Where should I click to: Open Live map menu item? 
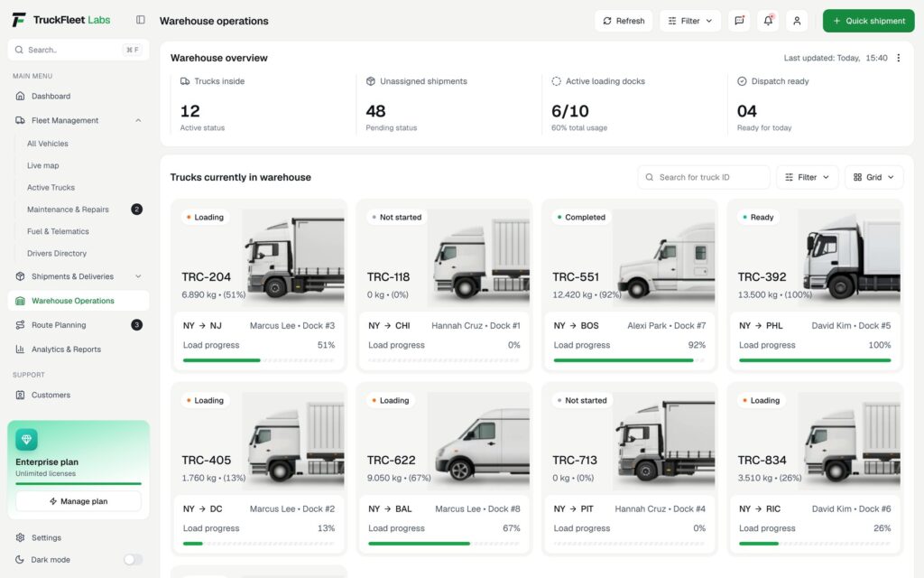(x=43, y=166)
